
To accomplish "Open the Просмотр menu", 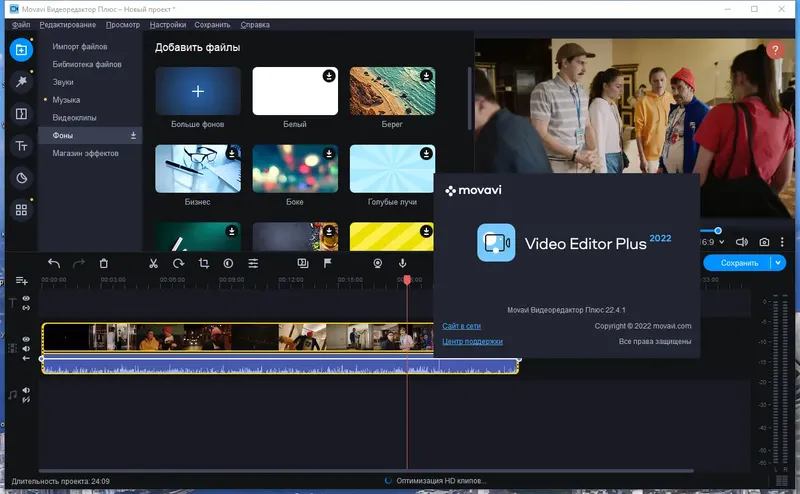I will (123, 24).
